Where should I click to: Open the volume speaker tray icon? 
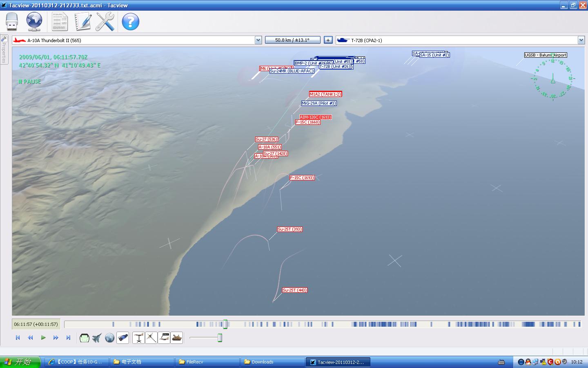(565, 362)
